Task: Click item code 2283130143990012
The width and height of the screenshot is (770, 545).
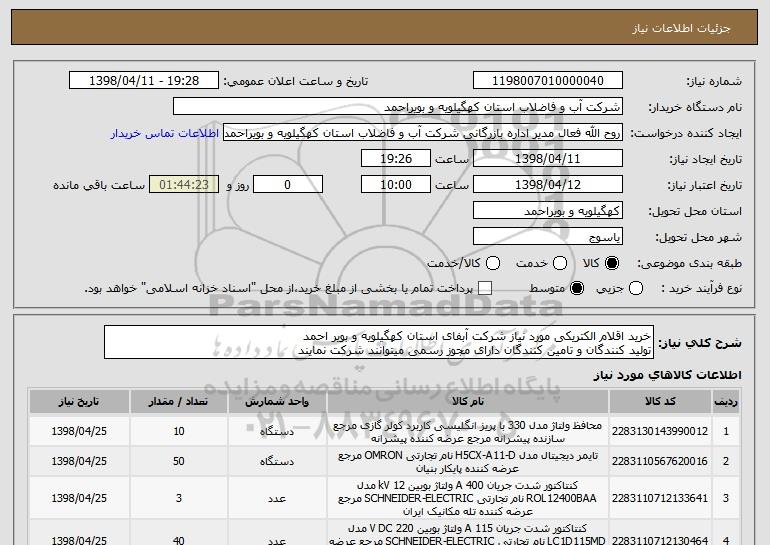Action: [660, 431]
